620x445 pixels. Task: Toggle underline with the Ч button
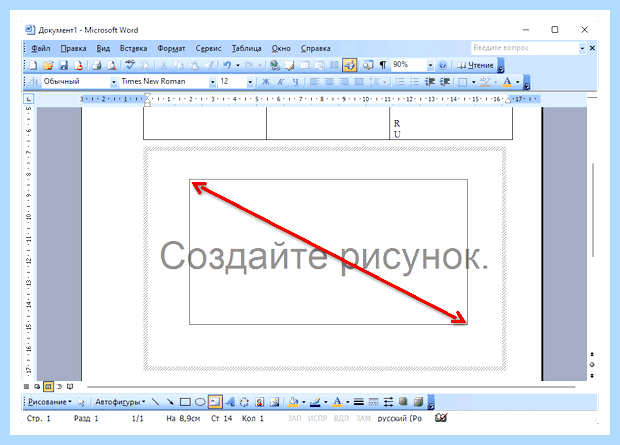[295, 82]
